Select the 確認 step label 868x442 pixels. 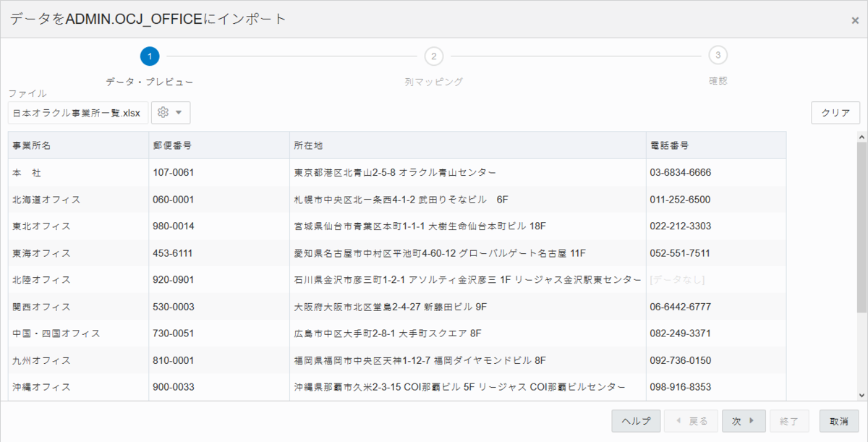tap(717, 81)
